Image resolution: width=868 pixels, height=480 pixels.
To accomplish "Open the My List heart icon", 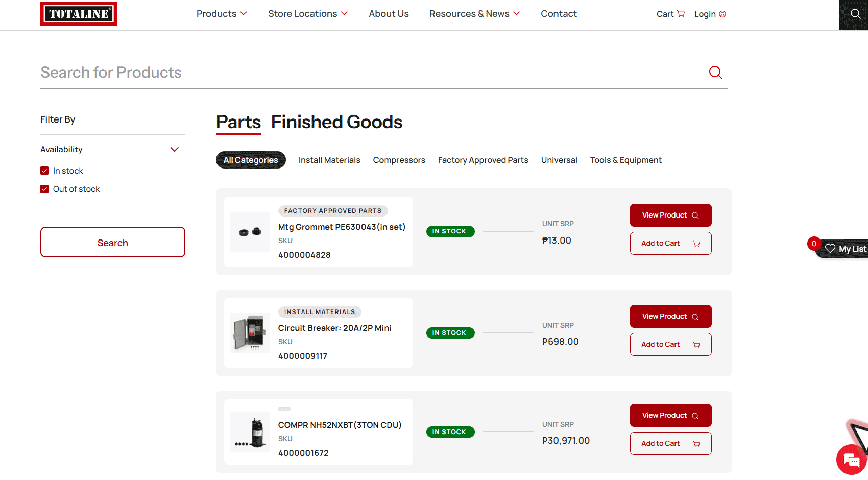I will [x=830, y=249].
